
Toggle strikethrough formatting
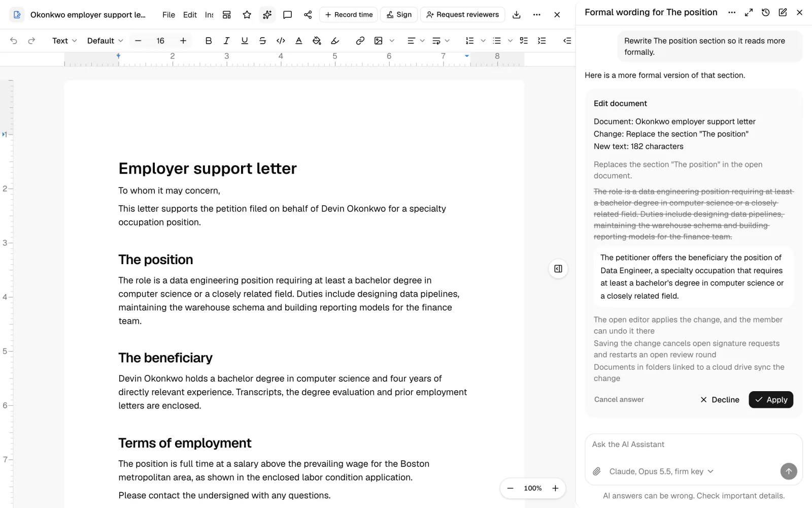pos(262,41)
